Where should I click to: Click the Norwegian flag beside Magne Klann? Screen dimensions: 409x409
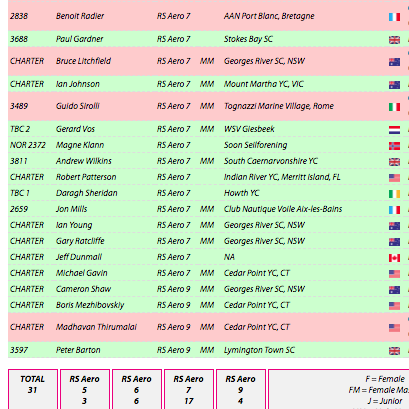(394, 146)
